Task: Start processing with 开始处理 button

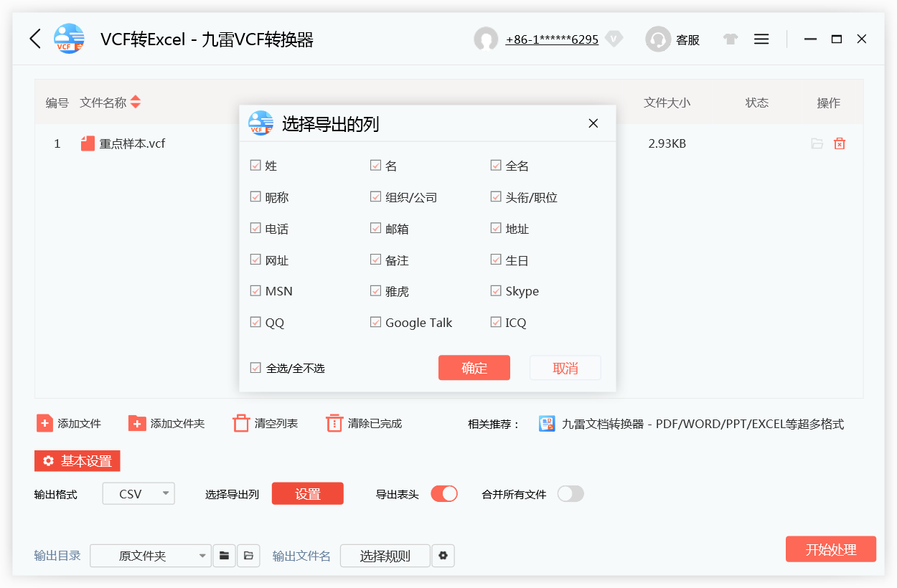Action: (x=830, y=549)
